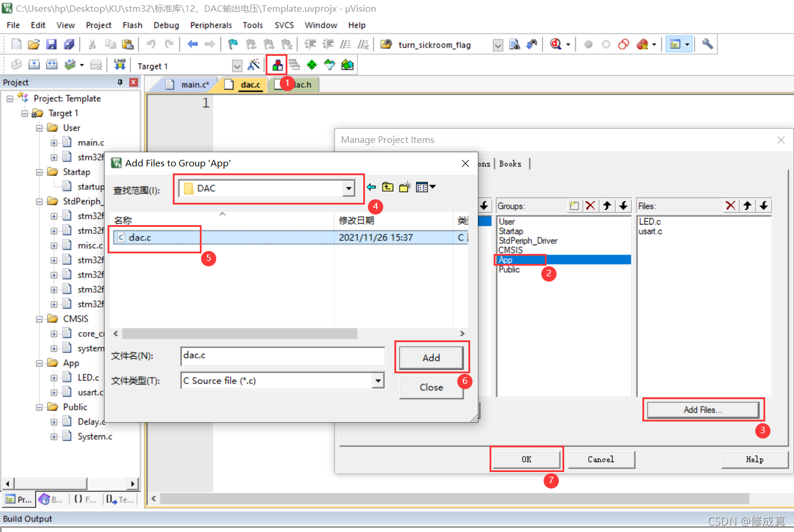The image size is (794, 532).
Task: Open the Peripherals menu
Action: pyautogui.click(x=211, y=25)
